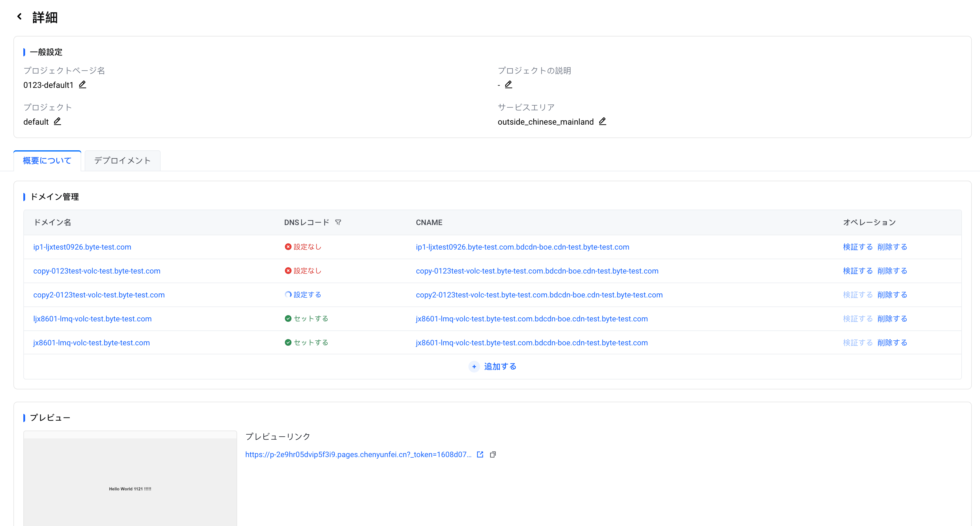Screen dimensions: 980x526
Task: Click the plus icon to add domain
Action: [x=474, y=367]
